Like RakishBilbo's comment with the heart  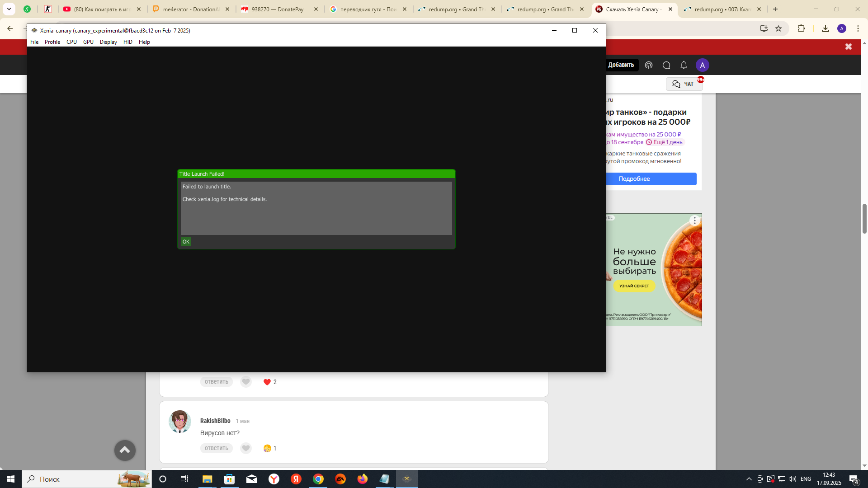(246, 448)
